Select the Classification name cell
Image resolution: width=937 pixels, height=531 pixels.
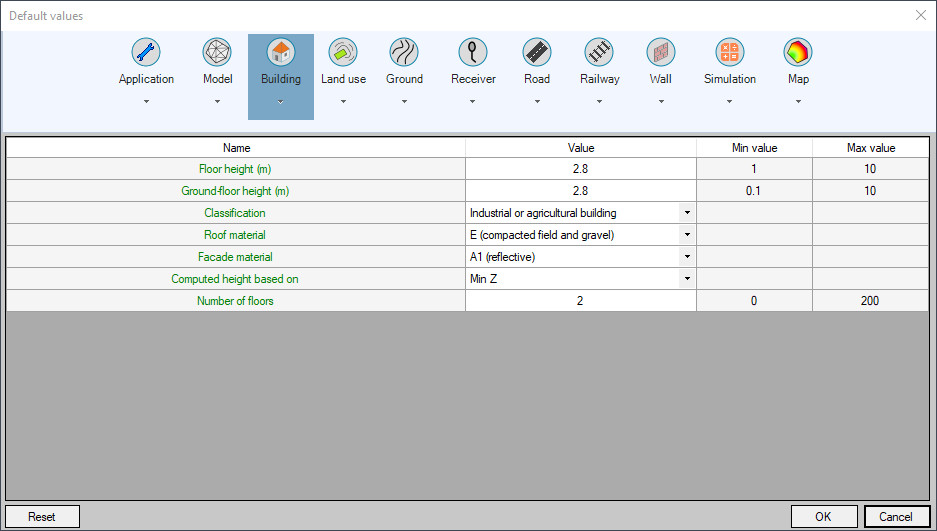tap(235, 213)
